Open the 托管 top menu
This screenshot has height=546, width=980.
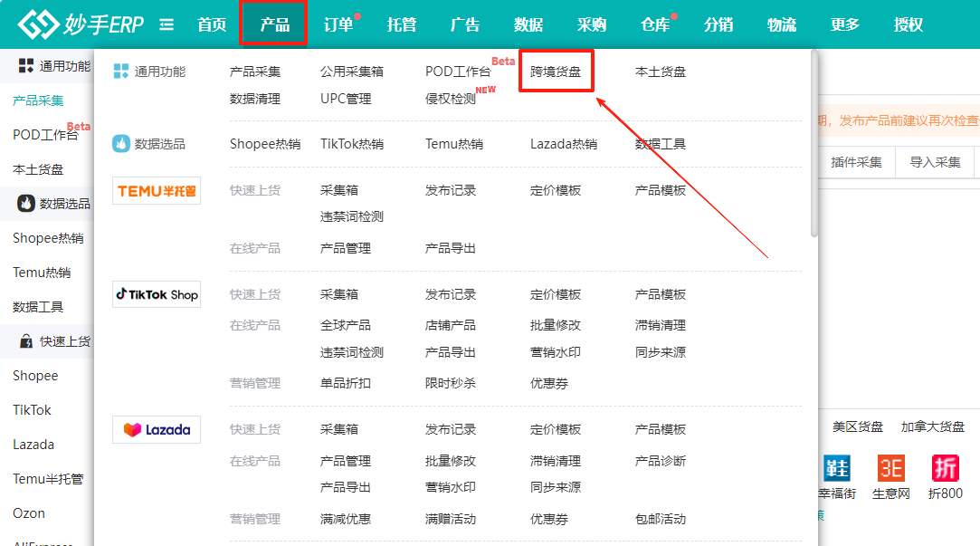(x=402, y=24)
